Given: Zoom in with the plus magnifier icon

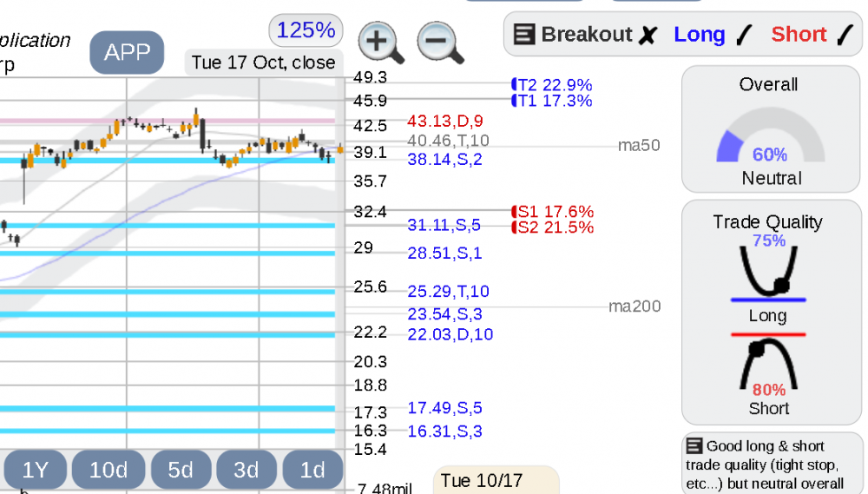Looking at the screenshot, I should coord(381,43).
